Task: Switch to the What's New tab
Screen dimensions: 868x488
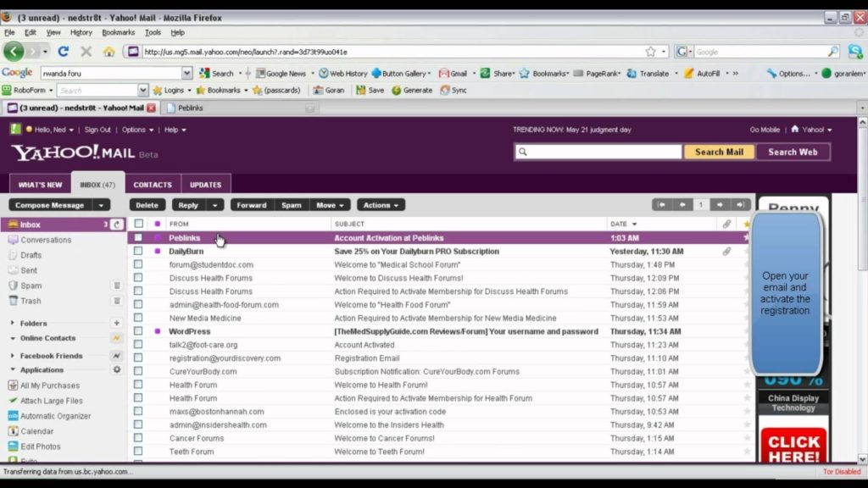Action: [40, 185]
